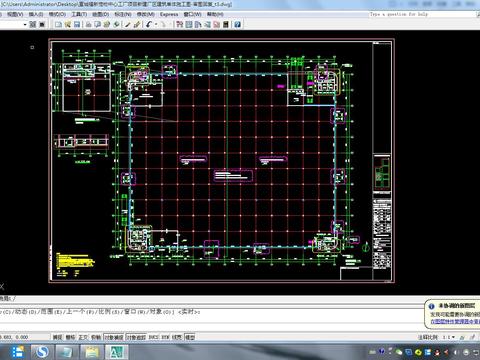Viewport: 480px width, 360px height.
Task: Expand the dropdown arrow beside Undo
Action: 156,24
